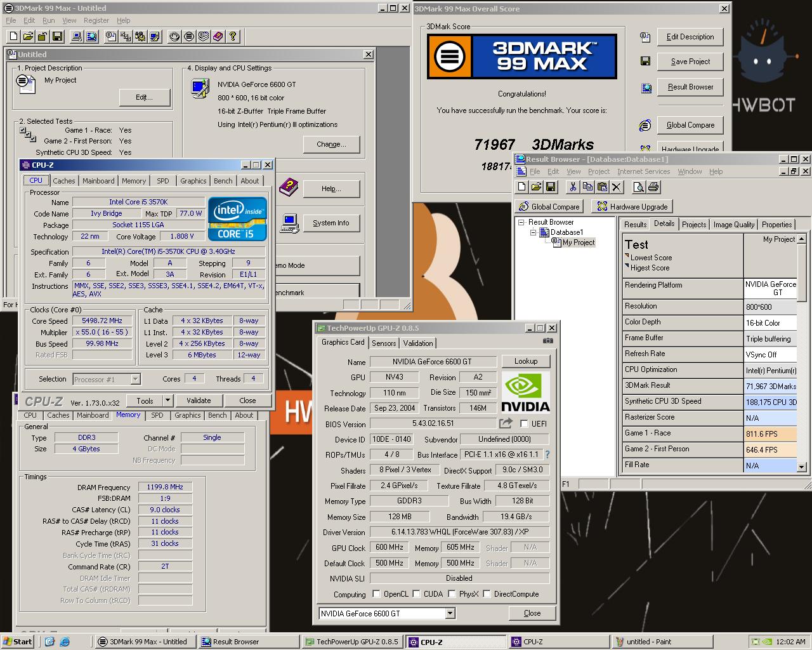Toggle the PhysX checkbox
The image size is (812, 650).
tap(452, 594)
